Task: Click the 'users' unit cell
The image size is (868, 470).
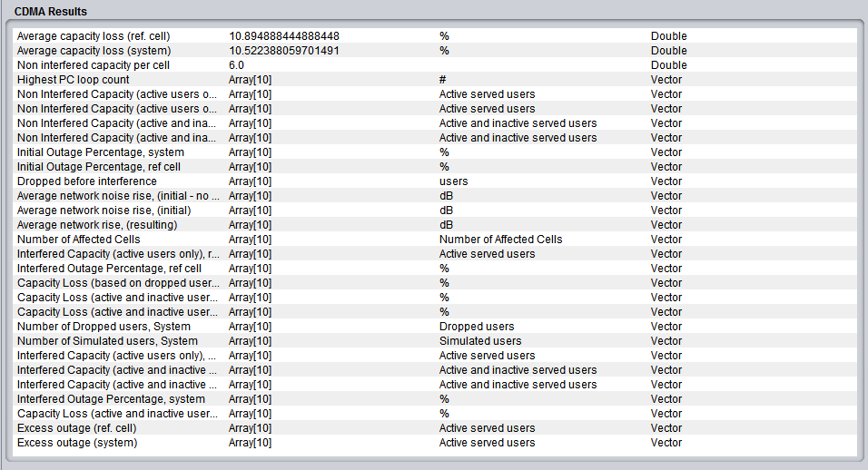Action: click(x=453, y=181)
